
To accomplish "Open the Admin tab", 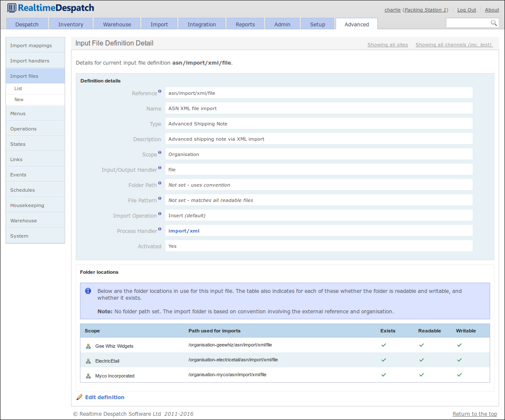I will point(282,24).
